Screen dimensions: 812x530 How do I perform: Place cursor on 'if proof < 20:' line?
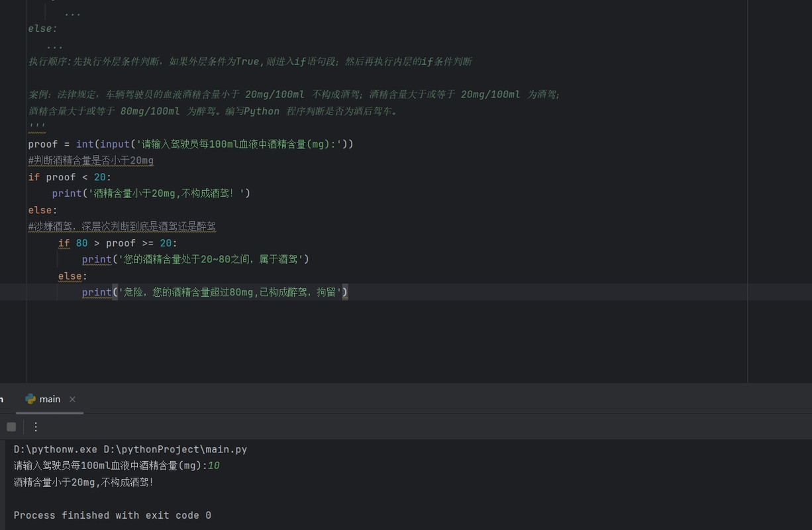coord(70,177)
